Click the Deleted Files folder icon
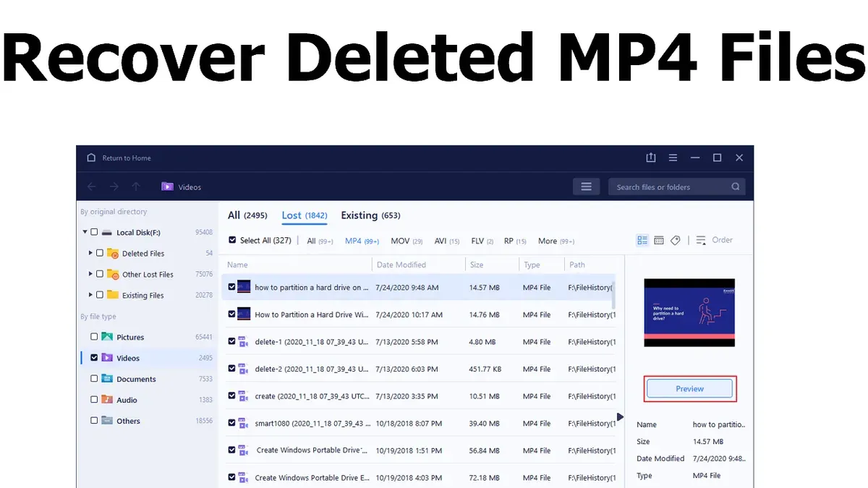This screenshot has height=488, width=868. pos(113,253)
